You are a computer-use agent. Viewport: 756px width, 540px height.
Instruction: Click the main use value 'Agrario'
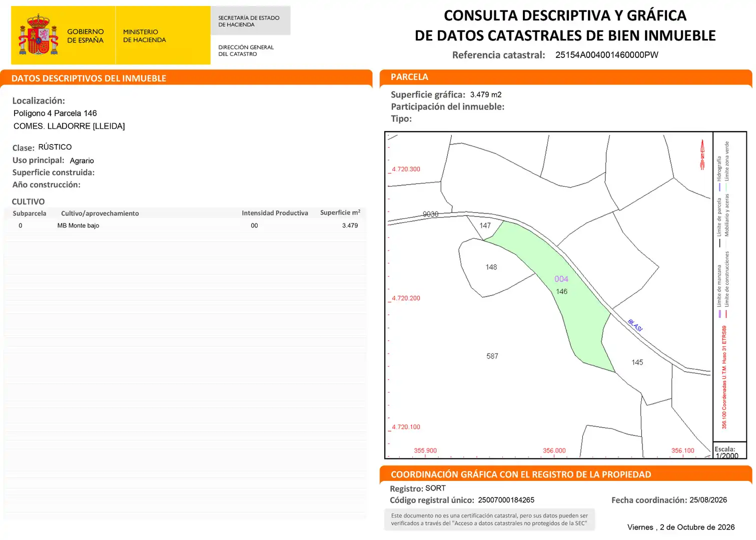(82, 160)
